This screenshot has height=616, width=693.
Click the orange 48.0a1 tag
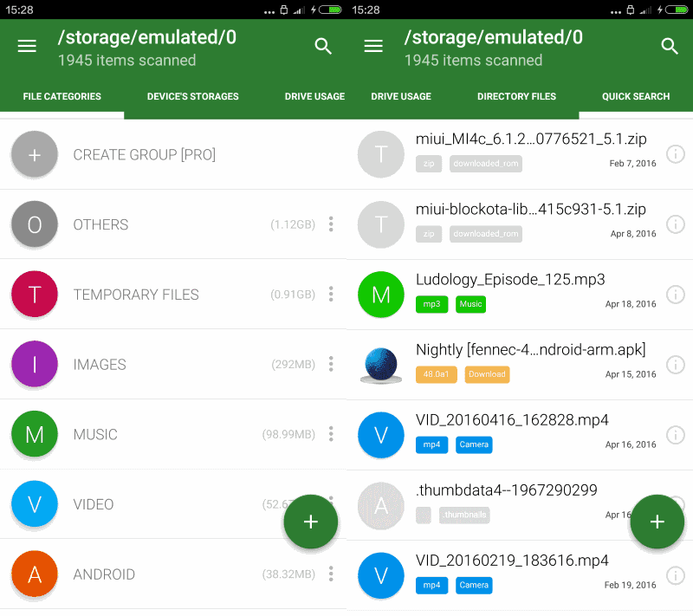click(437, 374)
